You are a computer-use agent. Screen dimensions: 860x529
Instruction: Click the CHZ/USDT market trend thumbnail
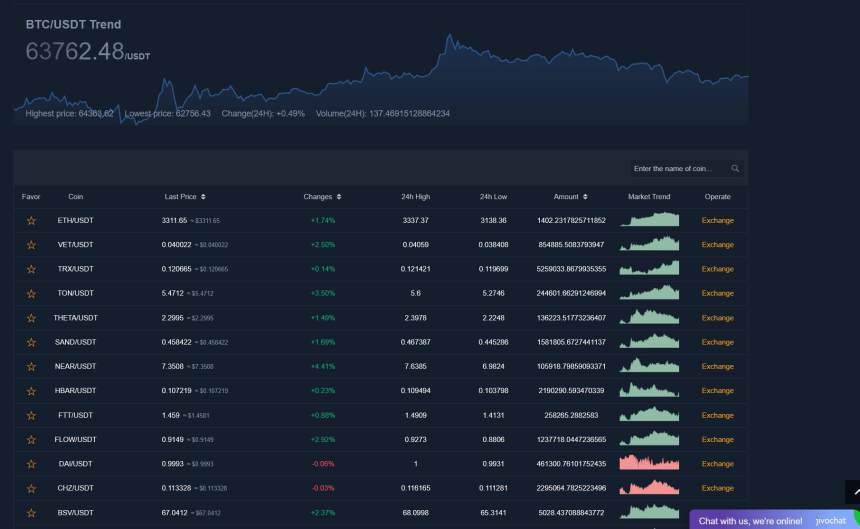pos(649,487)
